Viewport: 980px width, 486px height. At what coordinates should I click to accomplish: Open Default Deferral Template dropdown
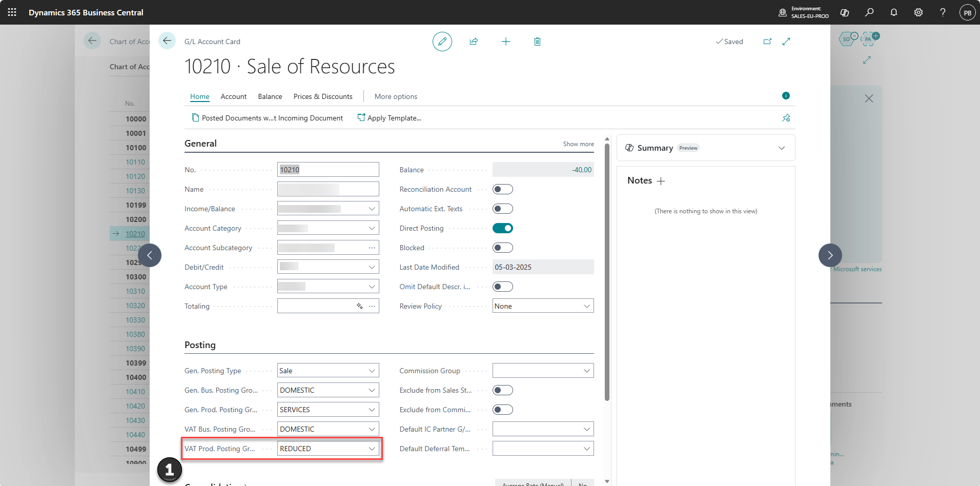[587, 449]
